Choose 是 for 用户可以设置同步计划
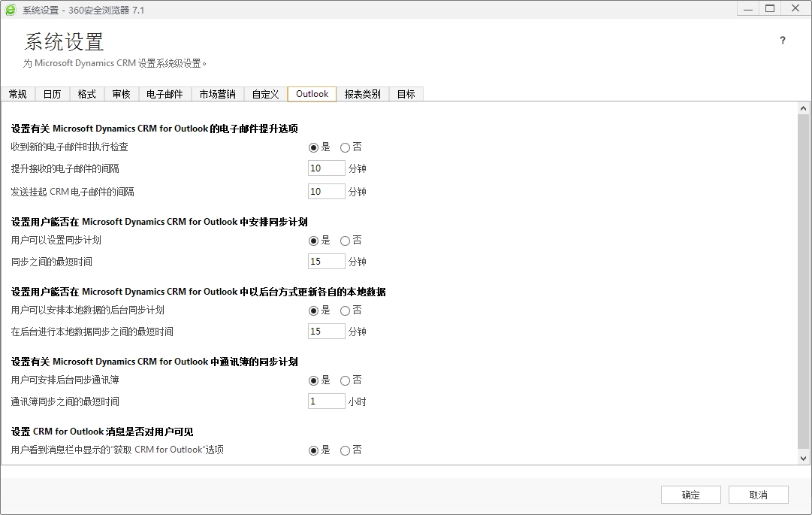This screenshot has height=515, width=812. pyautogui.click(x=313, y=241)
